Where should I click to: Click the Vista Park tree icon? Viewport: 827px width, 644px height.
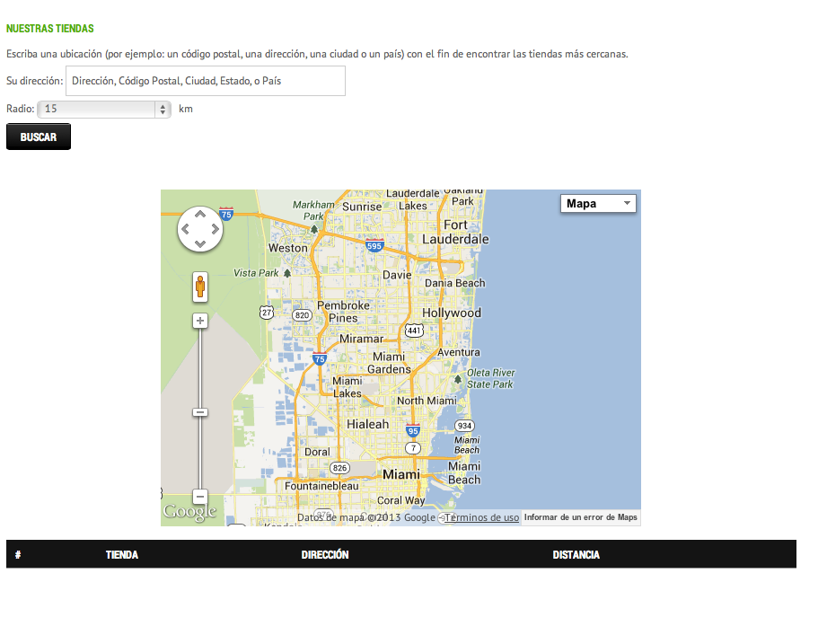(x=287, y=273)
